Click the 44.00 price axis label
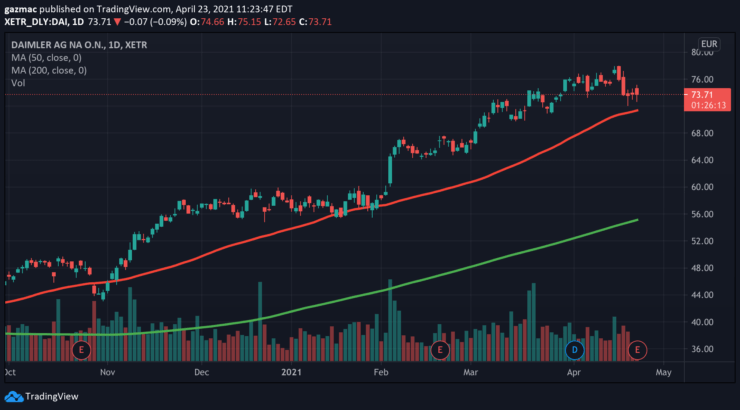The image size is (740, 410). click(x=702, y=295)
